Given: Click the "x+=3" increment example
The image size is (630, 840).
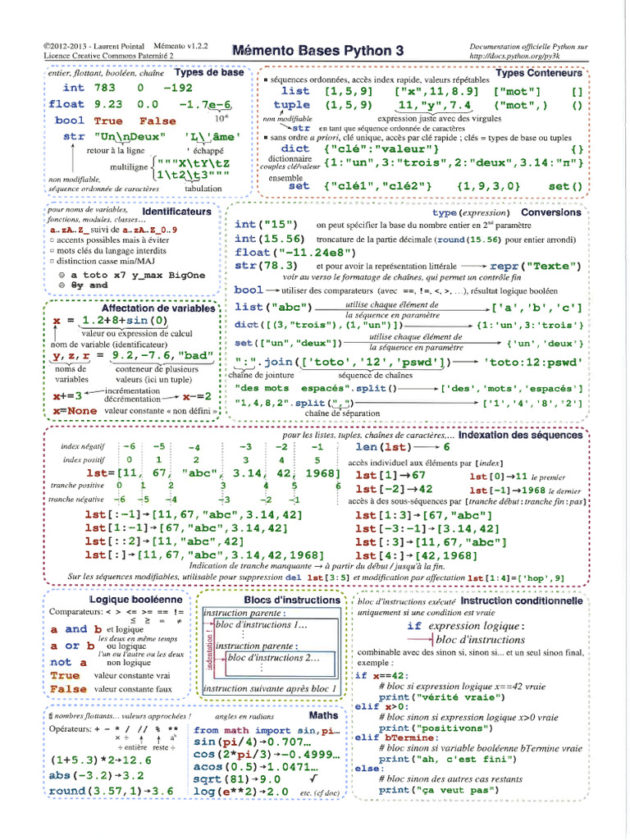Looking at the screenshot, I should point(67,396).
